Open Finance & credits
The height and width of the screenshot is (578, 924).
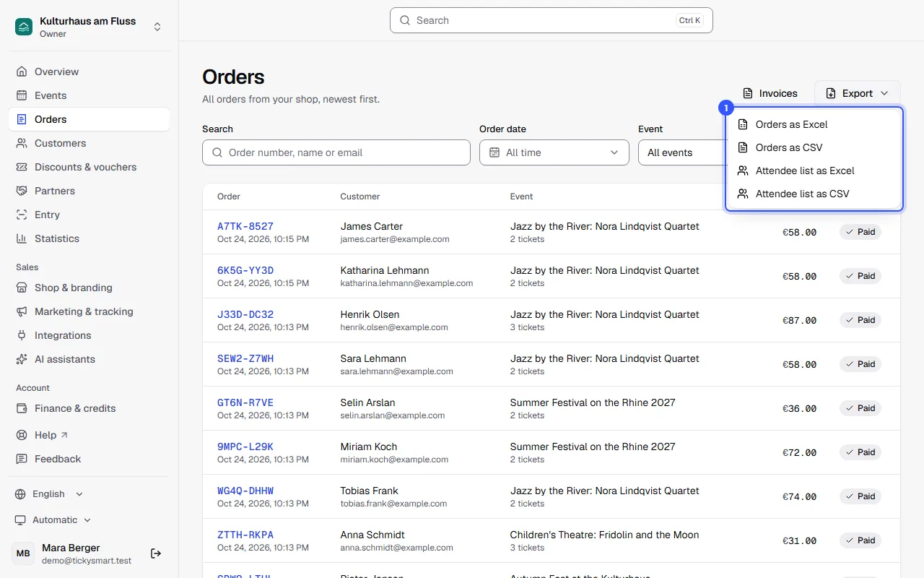click(x=90, y=408)
